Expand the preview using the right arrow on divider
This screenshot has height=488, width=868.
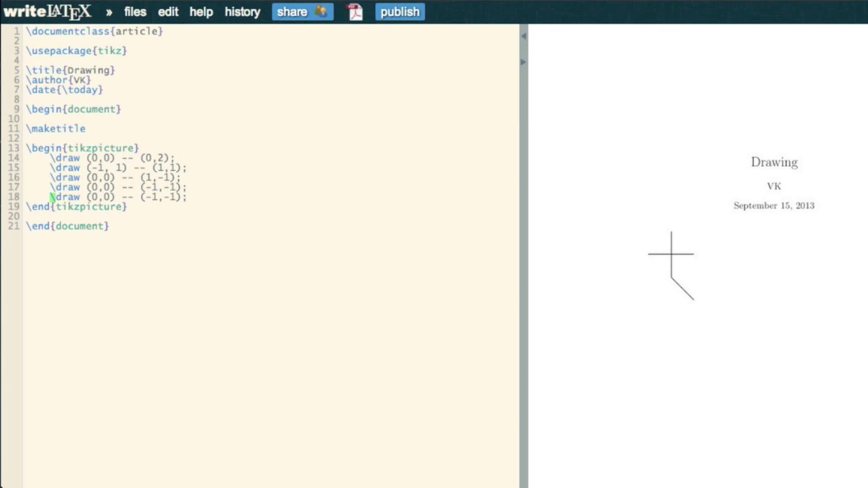[523, 62]
